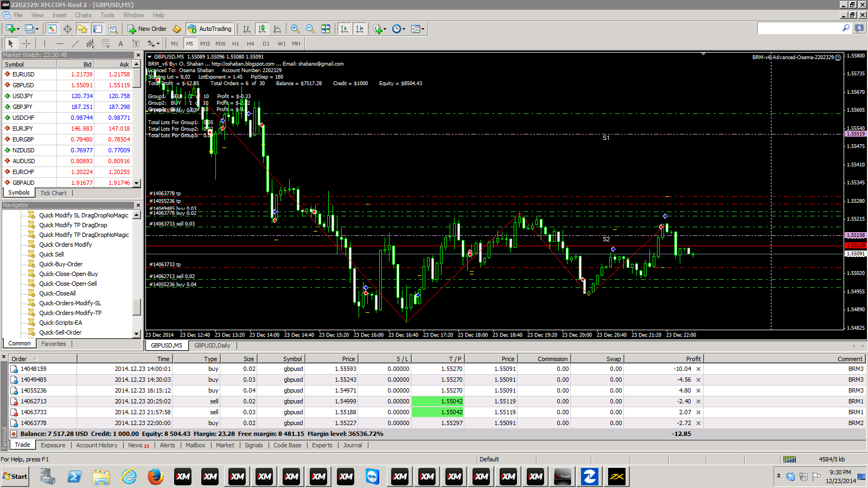Switch chart to candlesticks mode

pos(262,29)
